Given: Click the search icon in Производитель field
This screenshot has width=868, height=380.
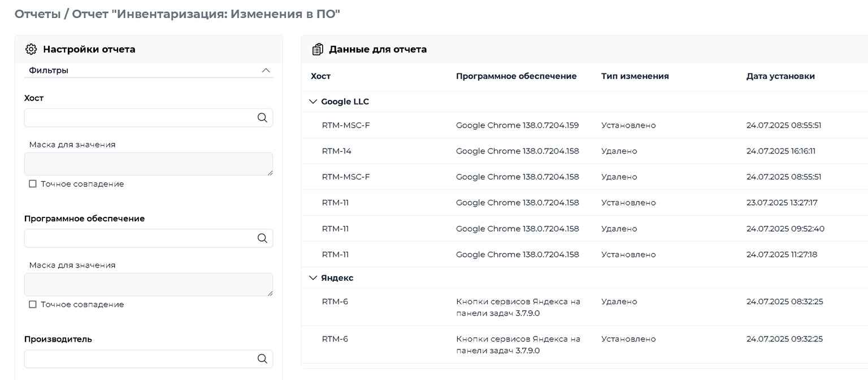Looking at the screenshot, I should point(262,359).
